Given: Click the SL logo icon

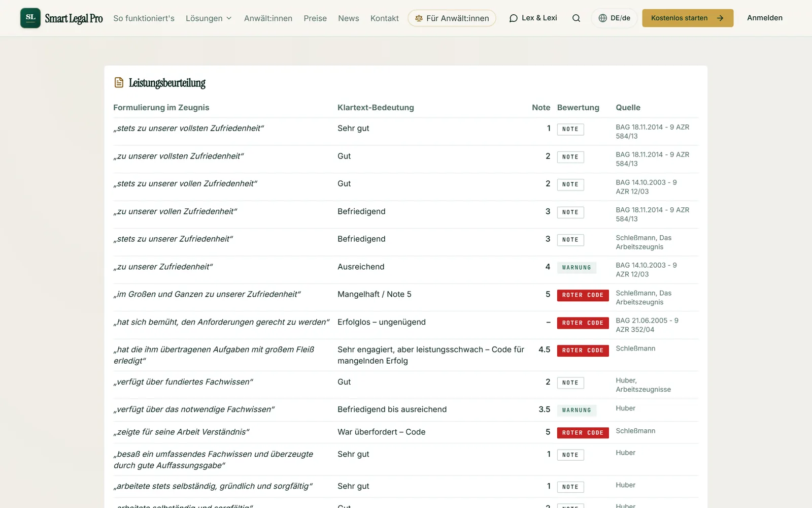Looking at the screenshot, I should [x=30, y=18].
